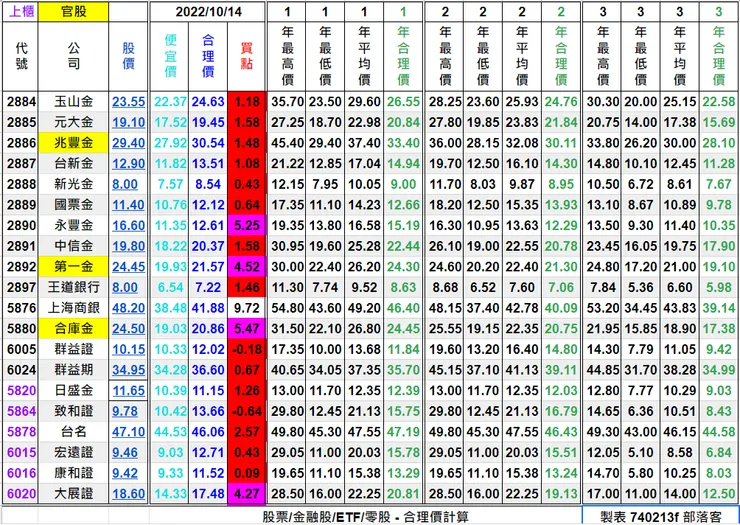Select the yellow 官股 header cell
The width and height of the screenshot is (740, 525).
[74, 12]
